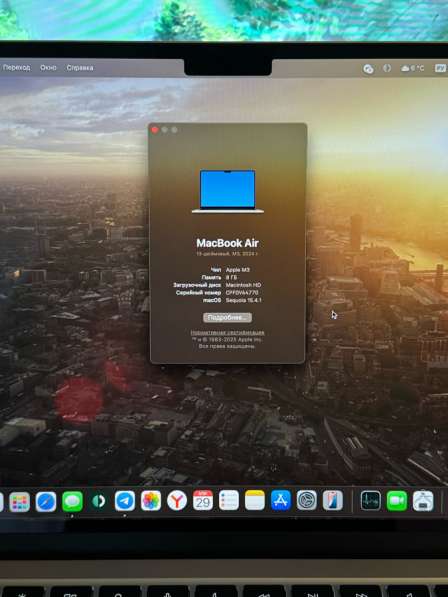Open the regulatory certification link
The height and width of the screenshot is (597, 448).
227,332
